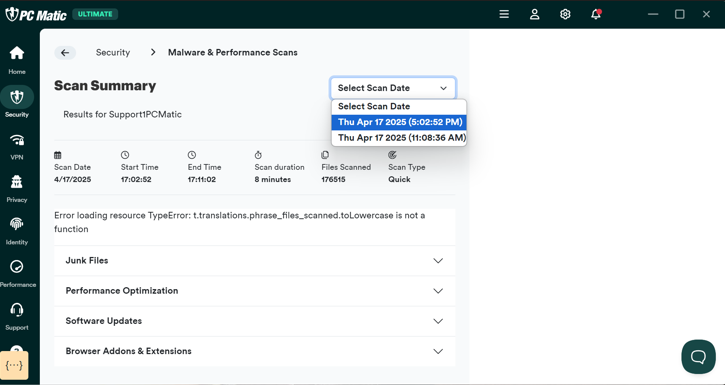
Task: Open the settings gear icon
Action: [x=565, y=14]
